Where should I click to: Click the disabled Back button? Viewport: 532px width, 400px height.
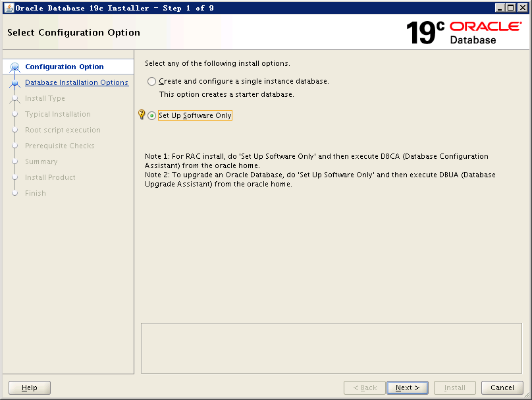click(x=365, y=387)
